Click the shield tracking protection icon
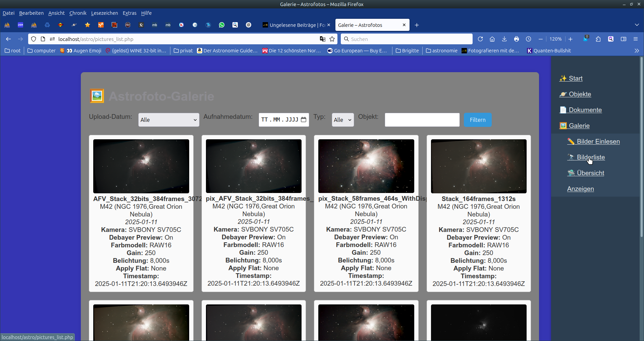The height and width of the screenshot is (341, 644). pyautogui.click(x=34, y=39)
